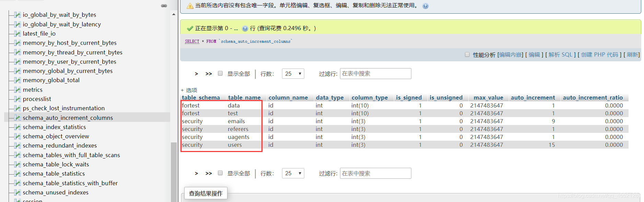Click the uagents table_name cell
This screenshot has width=644, height=202.
point(238,137)
